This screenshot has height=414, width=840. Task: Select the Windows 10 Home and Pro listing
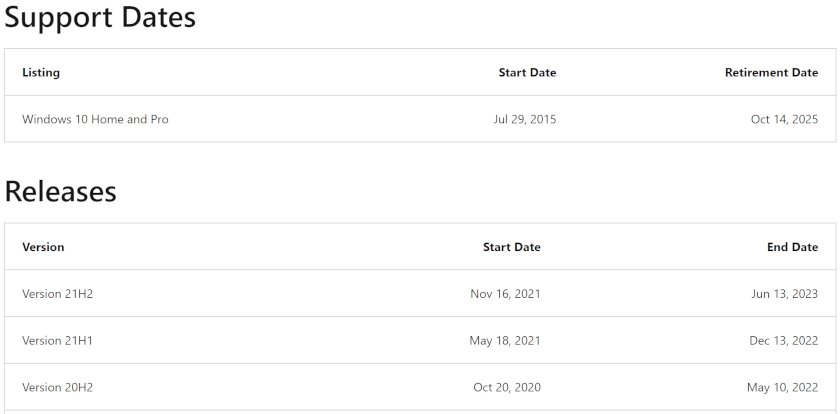coord(95,119)
